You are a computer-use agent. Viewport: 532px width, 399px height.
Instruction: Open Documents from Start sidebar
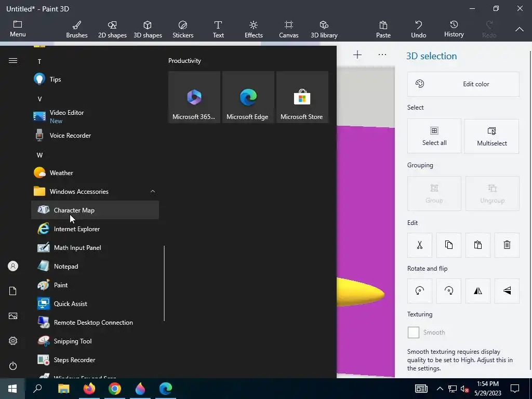click(x=13, y=291)
